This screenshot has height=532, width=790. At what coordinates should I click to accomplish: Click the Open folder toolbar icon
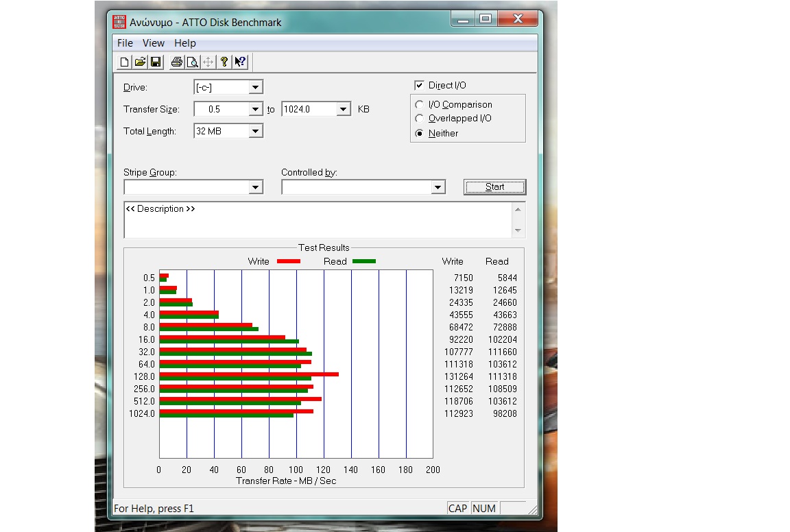click(140, 62)
